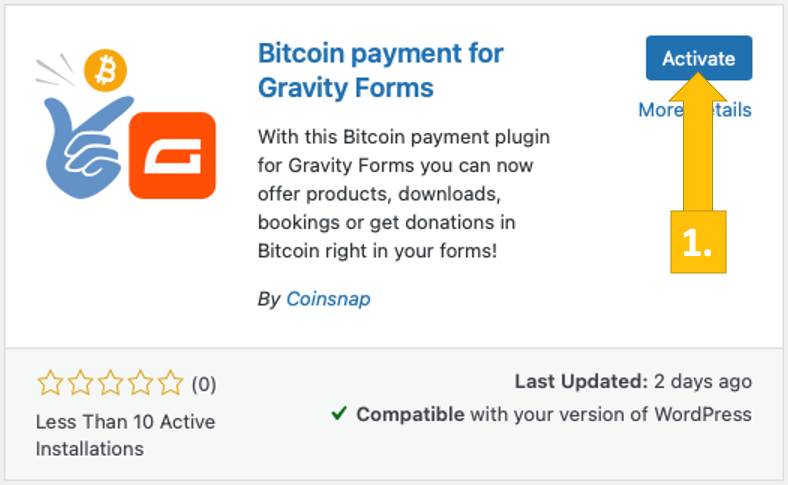
Task: Click the orange Gravity Forms logo
Action: [172, 155]
